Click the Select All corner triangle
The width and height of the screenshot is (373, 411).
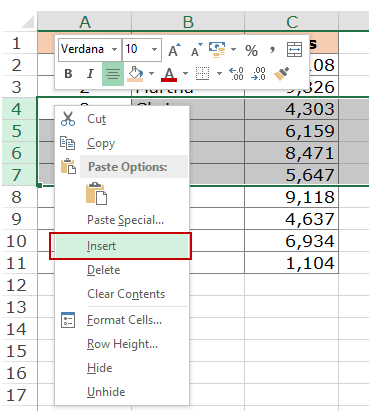pos(27,23)
